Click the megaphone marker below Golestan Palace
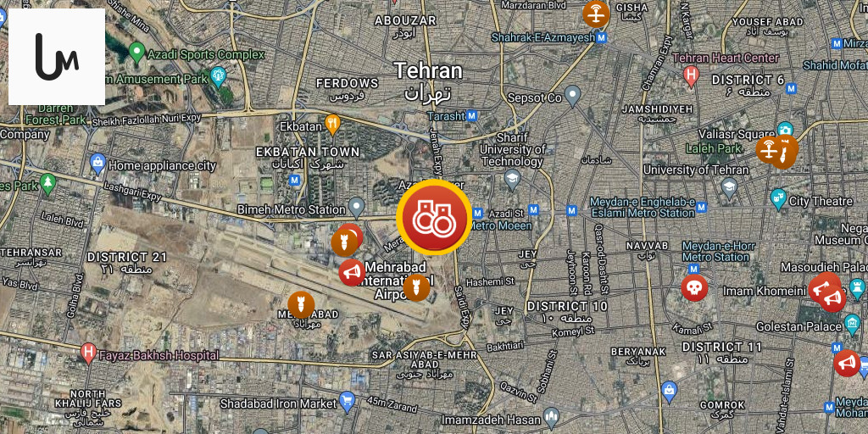This screenshot has height=434, width=868. [x=847, y=363]
